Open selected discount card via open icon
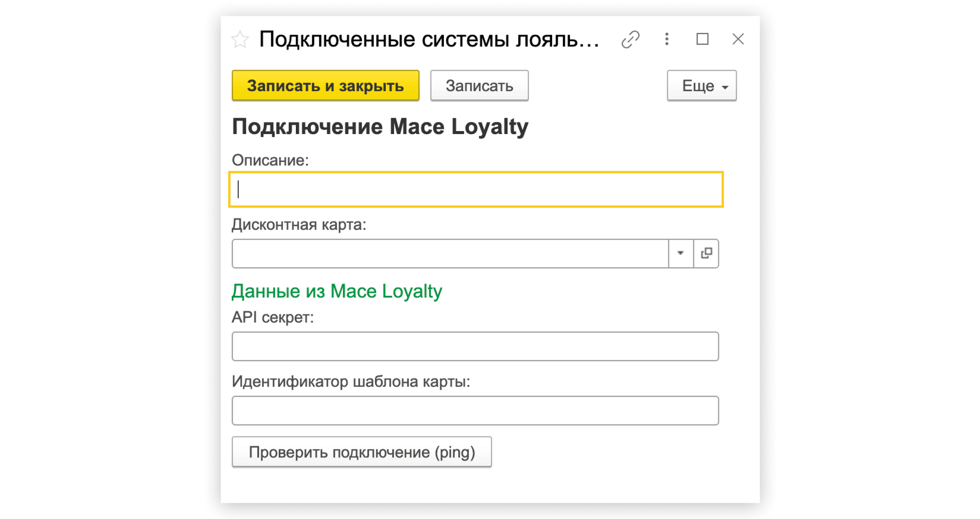Screen dimensions: 980x519 tap(706, 254)
